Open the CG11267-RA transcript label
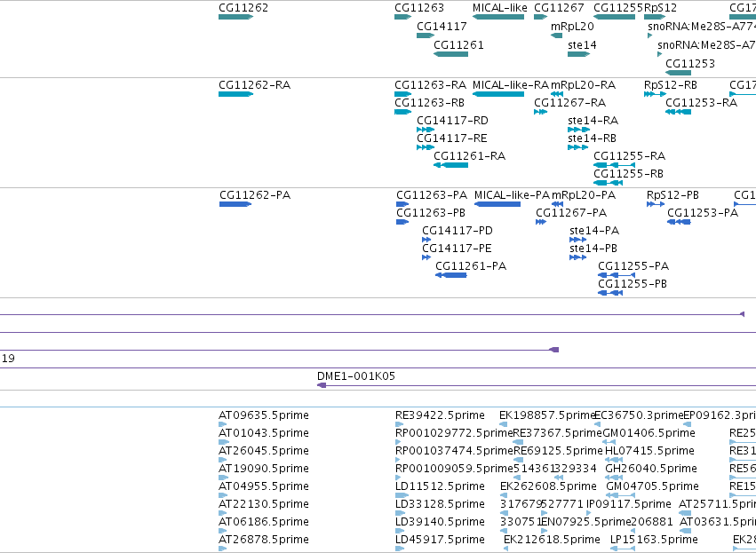This screenshot has width=756, height=553. 570,103
